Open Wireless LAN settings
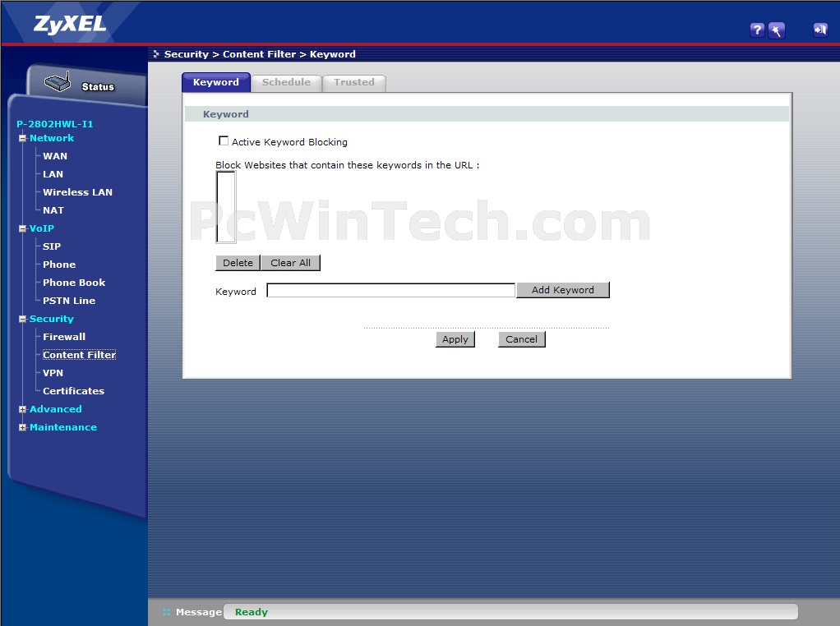The height and width of the screenshot is (626, 840). coord(78,192)
